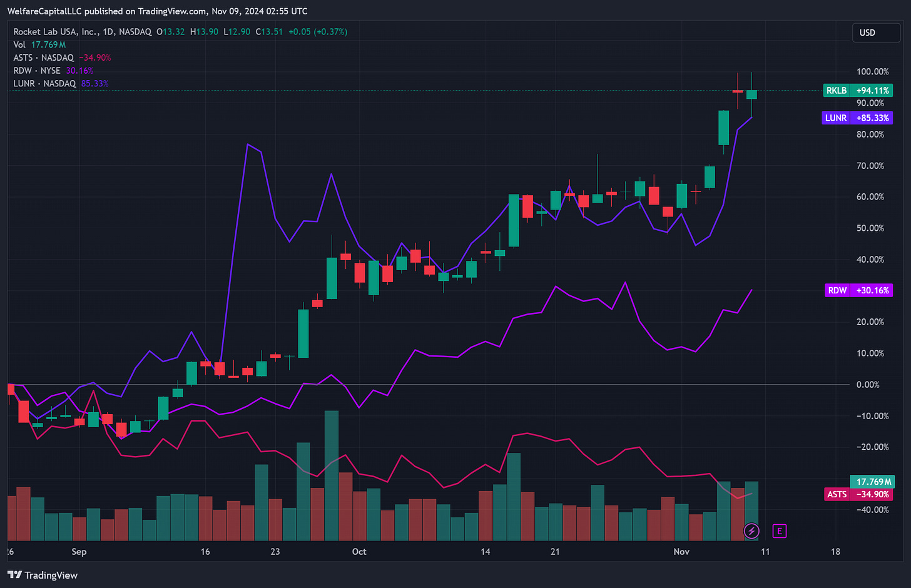911x588 pixels.
Task: Click the RDW +30.16% price label
Action: (x=859, y=290)
